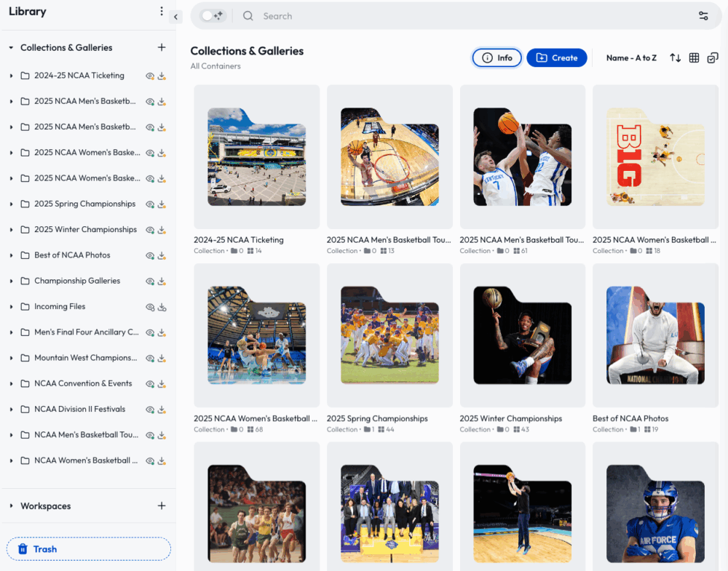
Task: Open the Best of NCAA Photos card thumbnail
Action: point(656,335)
